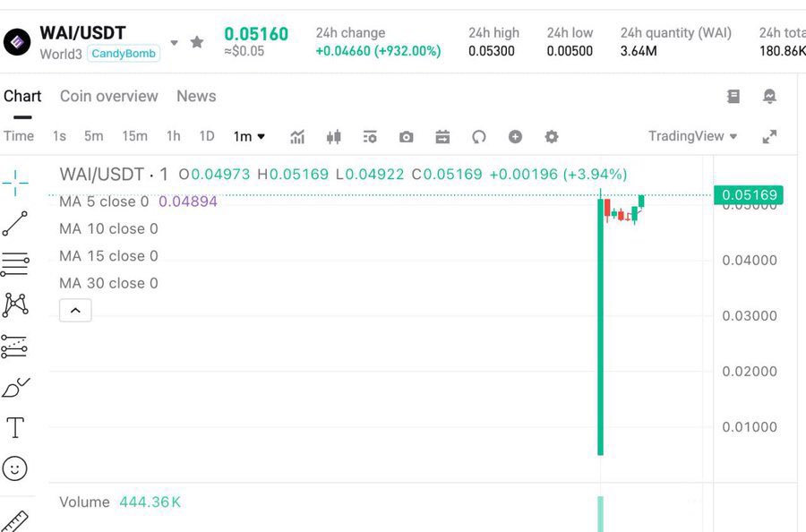Select the text annotation tool
The width and height of the screenshot is (806, 532).
click(15, 428)
